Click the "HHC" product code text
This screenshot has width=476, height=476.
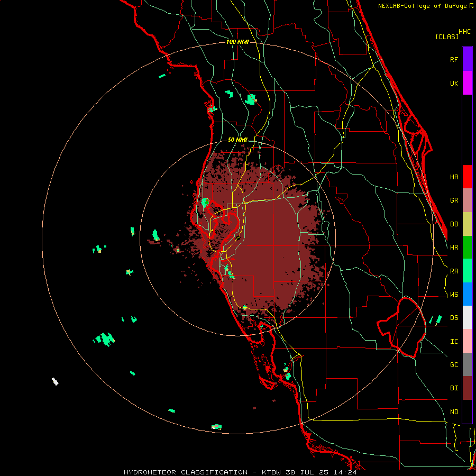click(464, 32)
